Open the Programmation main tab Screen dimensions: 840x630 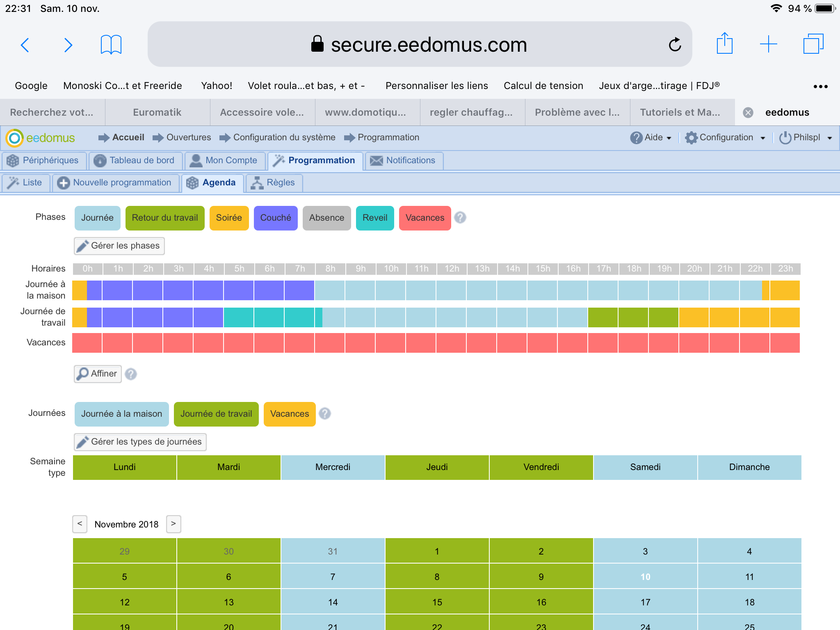coord(315,161)
